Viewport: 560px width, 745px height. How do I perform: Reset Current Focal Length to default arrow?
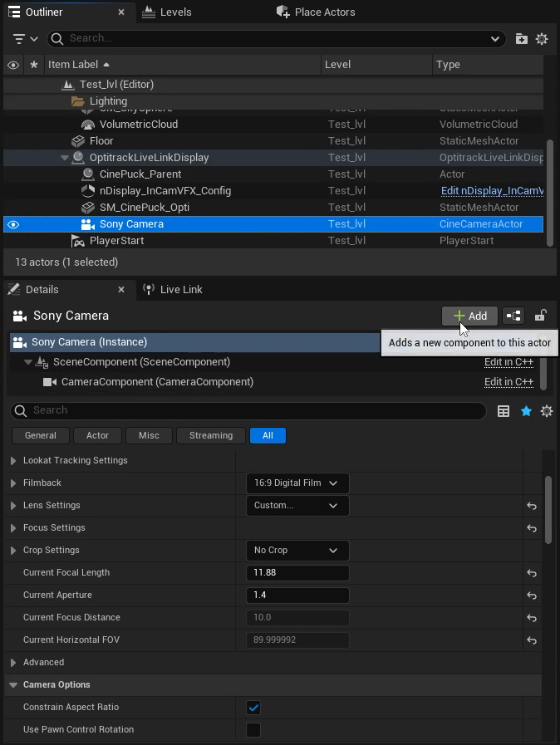pyautogui.click(x=532, y=573)
